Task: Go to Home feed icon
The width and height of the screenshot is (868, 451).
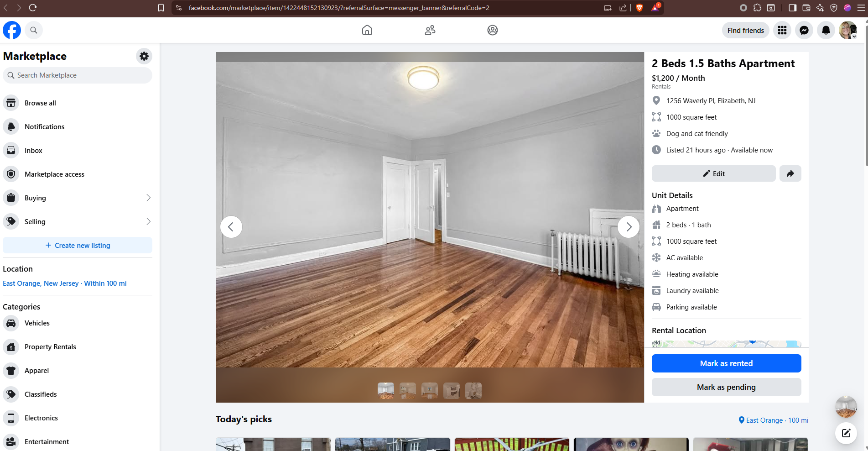Action: coord(367,30)
